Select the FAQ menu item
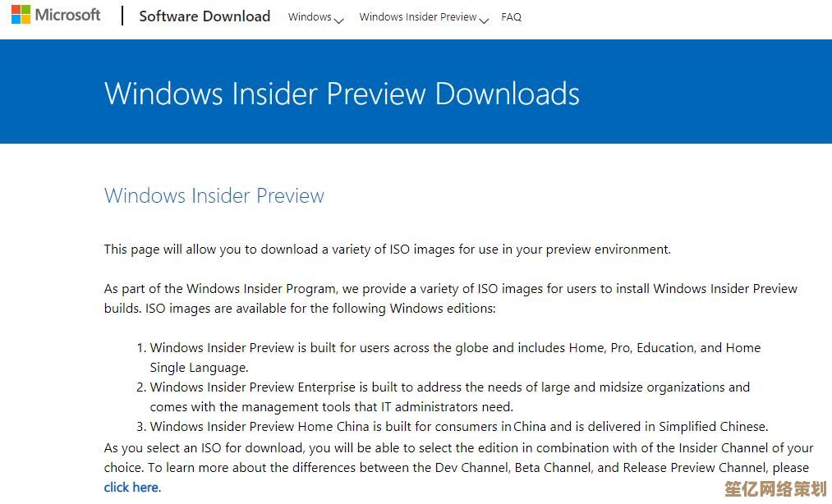This screenshot has height=504, width=832. 511,16
